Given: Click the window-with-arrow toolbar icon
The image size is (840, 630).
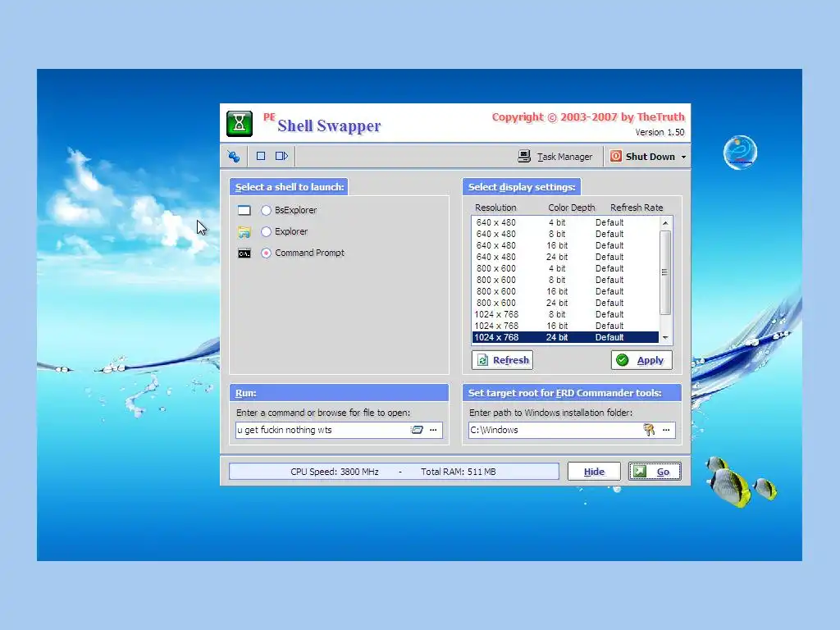Looking at the screenshot, I should [x=282, y=156].
